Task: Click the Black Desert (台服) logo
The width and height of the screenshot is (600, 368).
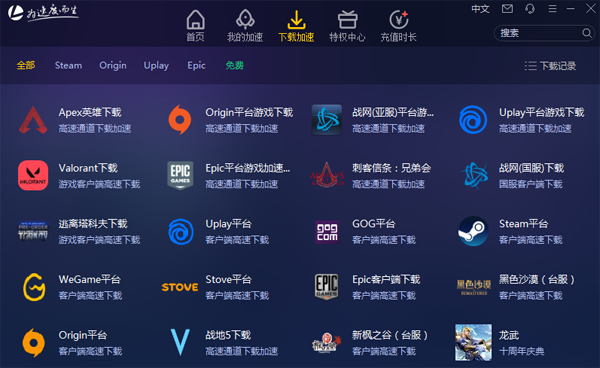Action: pyautogui.click(x=474, y=287)
